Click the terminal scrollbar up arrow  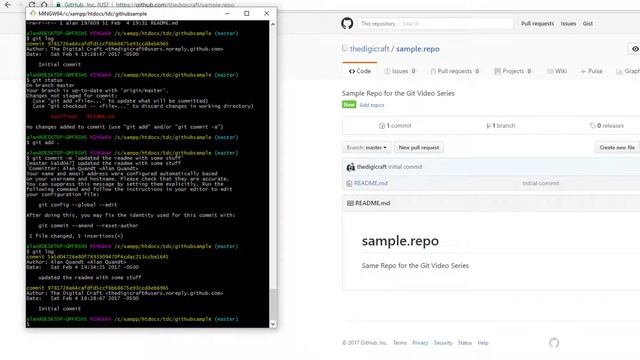click(273, 24)
